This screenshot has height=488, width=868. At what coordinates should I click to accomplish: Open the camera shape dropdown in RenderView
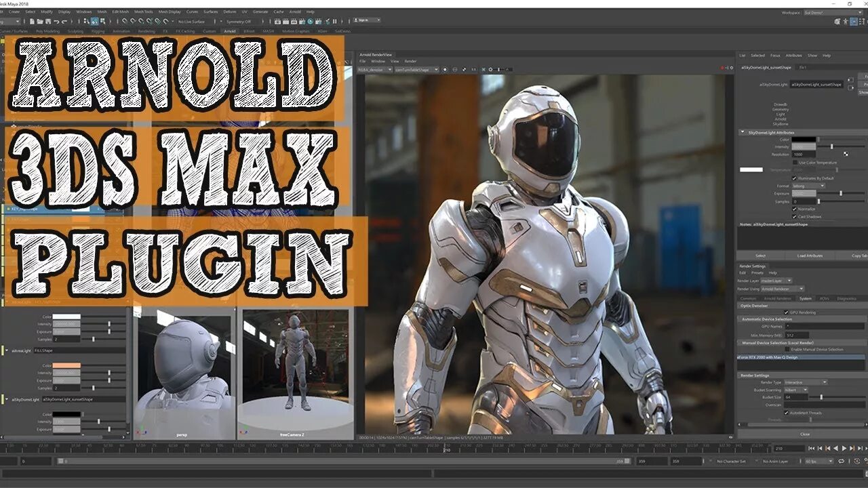416,69
